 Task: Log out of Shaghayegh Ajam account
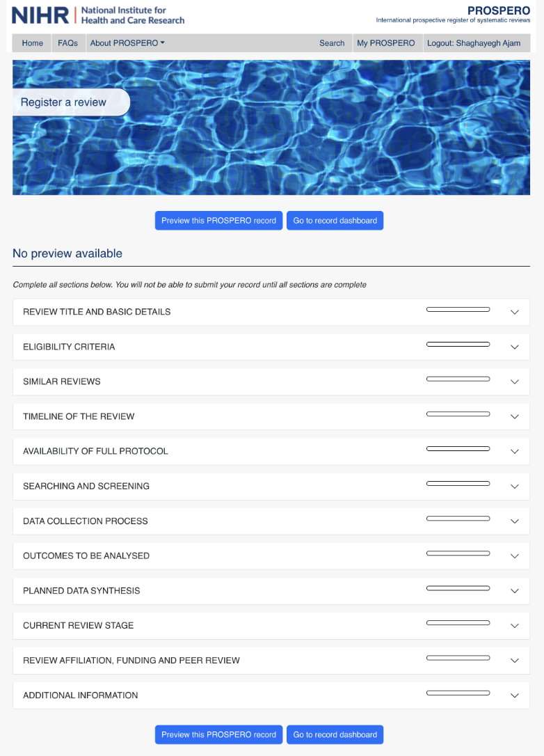coord(473,43)
